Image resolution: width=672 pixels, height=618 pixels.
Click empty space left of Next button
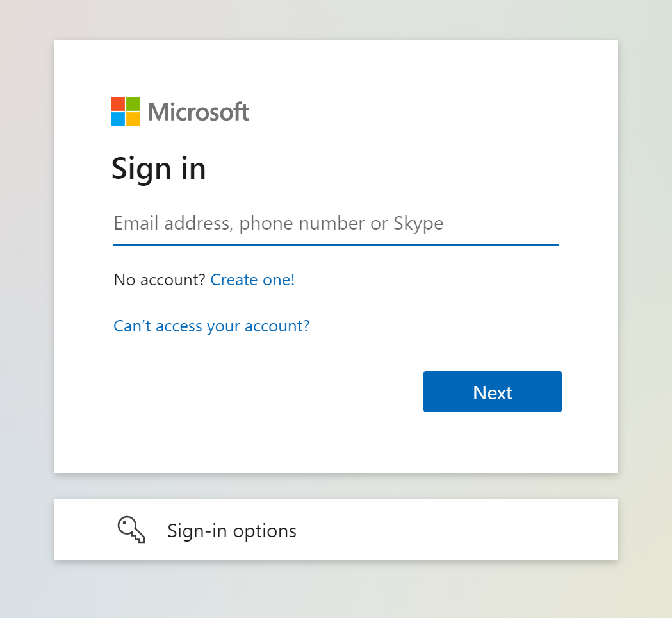tap(256, 392)
